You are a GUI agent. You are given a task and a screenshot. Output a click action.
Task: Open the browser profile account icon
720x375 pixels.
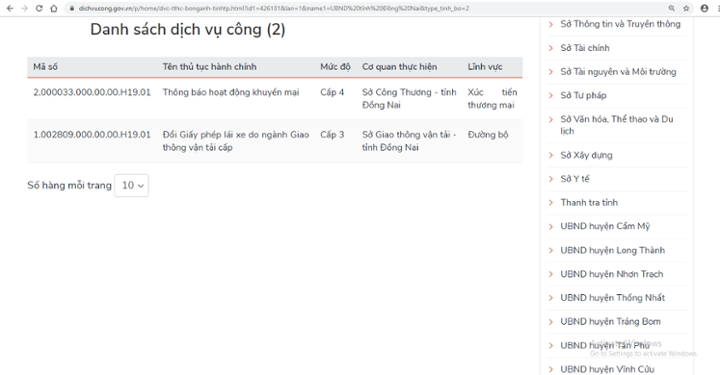[x=704, y=8]
